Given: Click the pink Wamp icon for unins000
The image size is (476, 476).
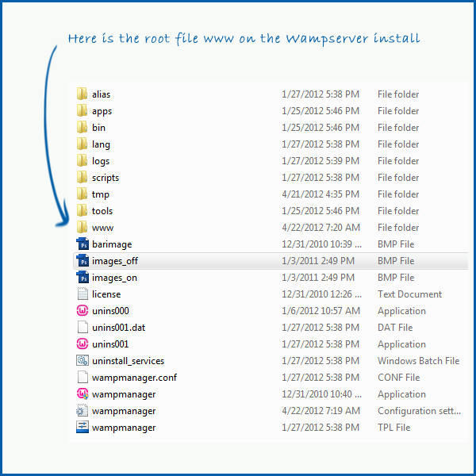Looking at the screenshot, I should click(x=83, y=310).
